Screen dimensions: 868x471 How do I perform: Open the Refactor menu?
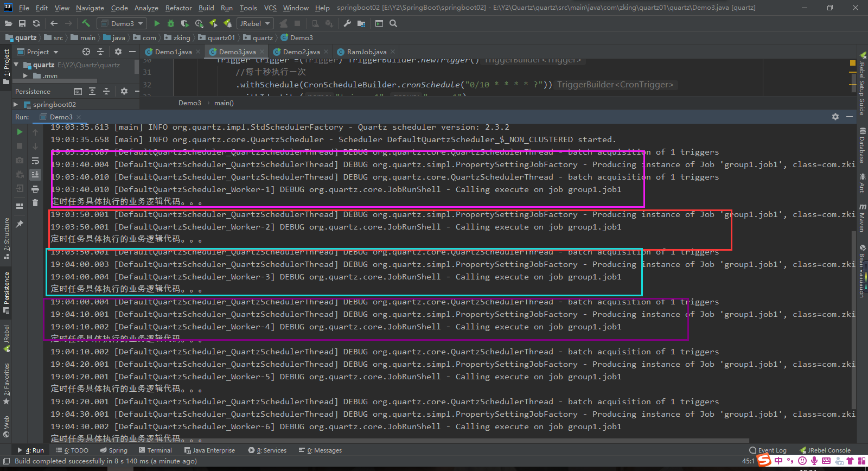[x=178, y=8]
